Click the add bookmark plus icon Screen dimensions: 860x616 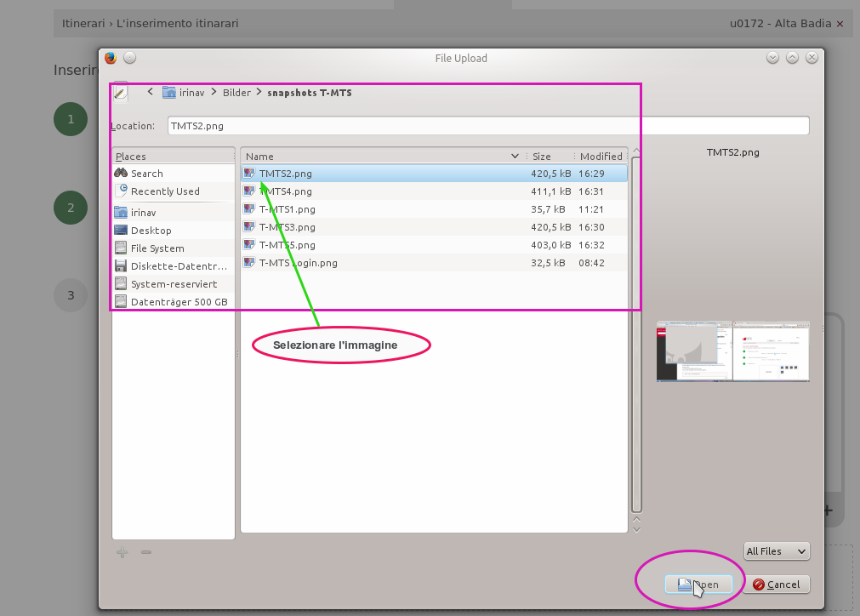122,552
